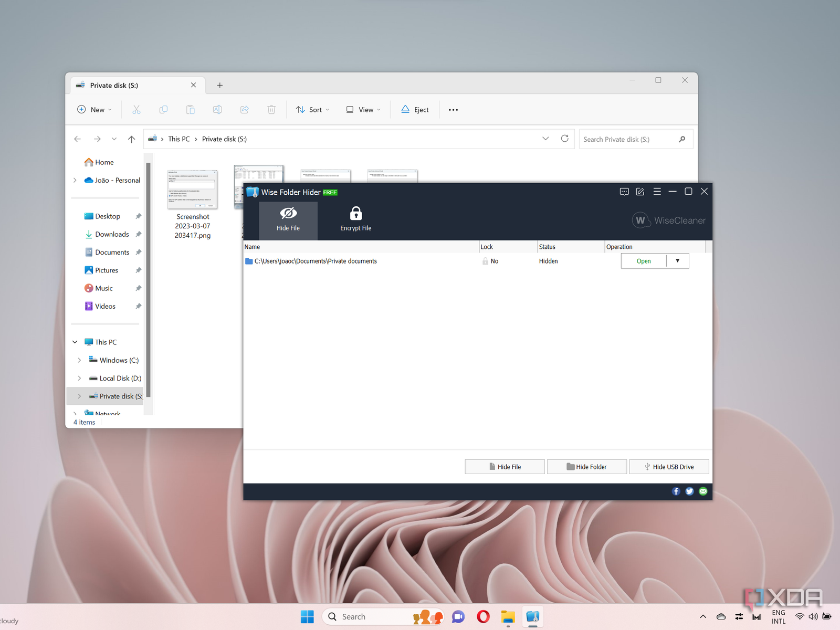840x630 pixels.
Task: Open the Screenshot 2023-03-07 thumbnail
Action: coord(192,190)
